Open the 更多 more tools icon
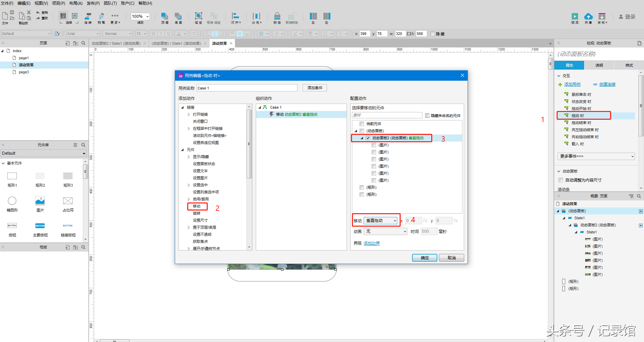The image size is (644, 342). pos(115,16)
